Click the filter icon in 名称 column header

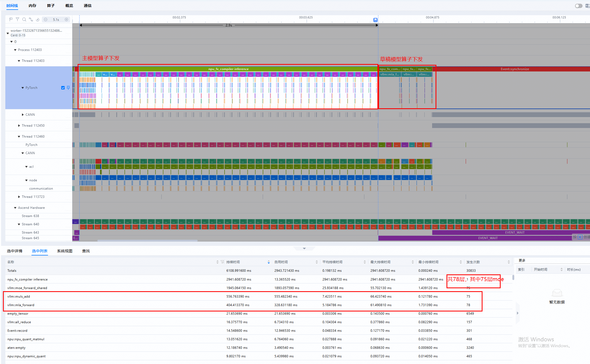pyautogui.click(x=222, y=262)
